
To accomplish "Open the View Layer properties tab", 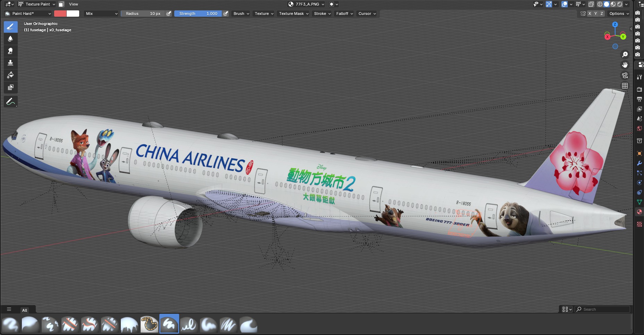I will click(x=639, y=109).
